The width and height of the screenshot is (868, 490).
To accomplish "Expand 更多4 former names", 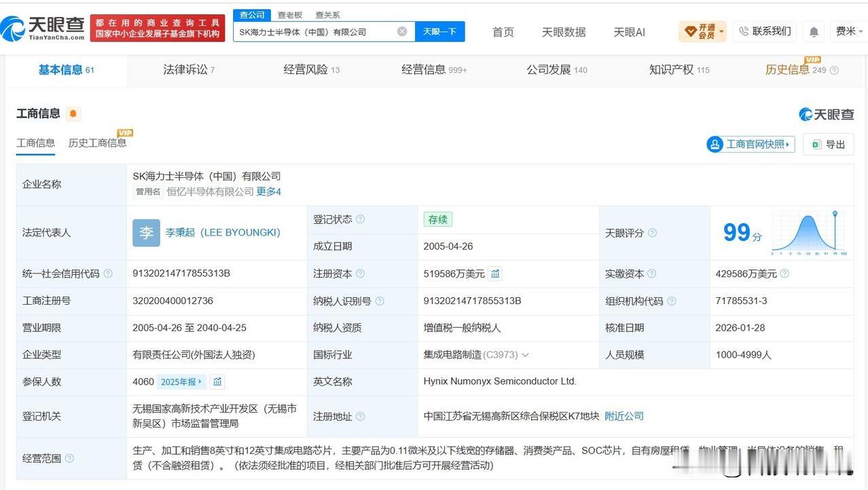I will point(268,192).
